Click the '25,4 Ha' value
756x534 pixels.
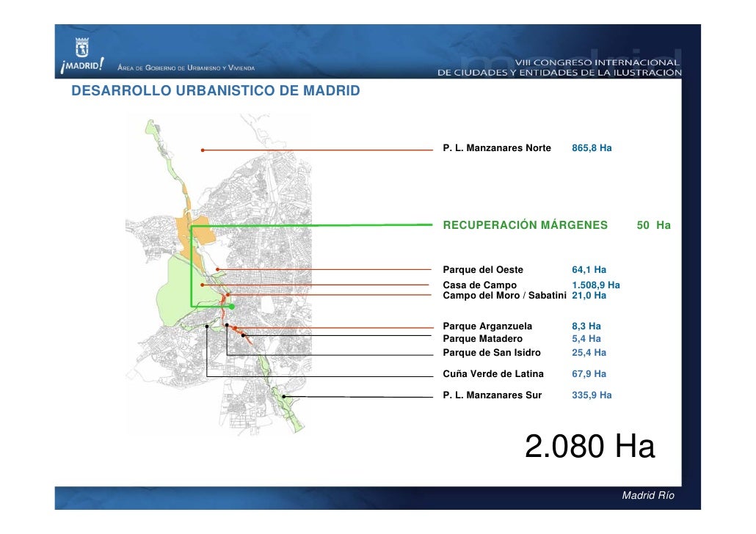click(x=589, y=353)
